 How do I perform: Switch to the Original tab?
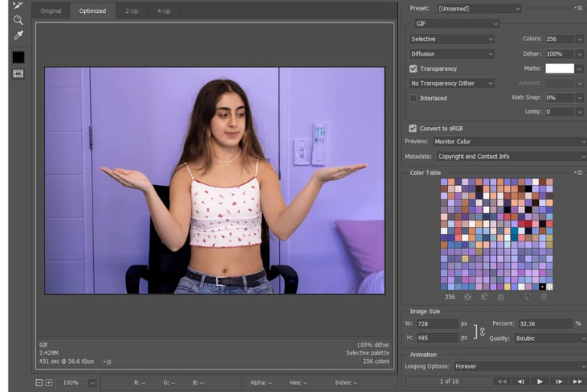tap(51, 11)
